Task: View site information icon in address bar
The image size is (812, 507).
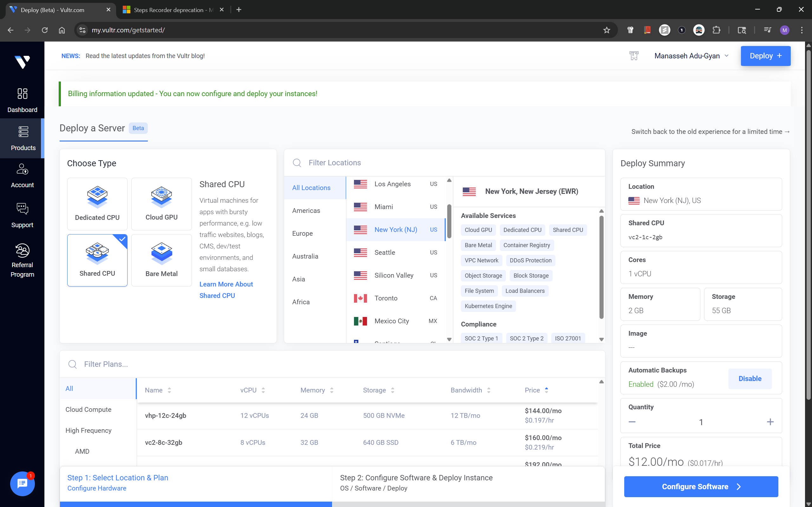Action: click(82, 30)
